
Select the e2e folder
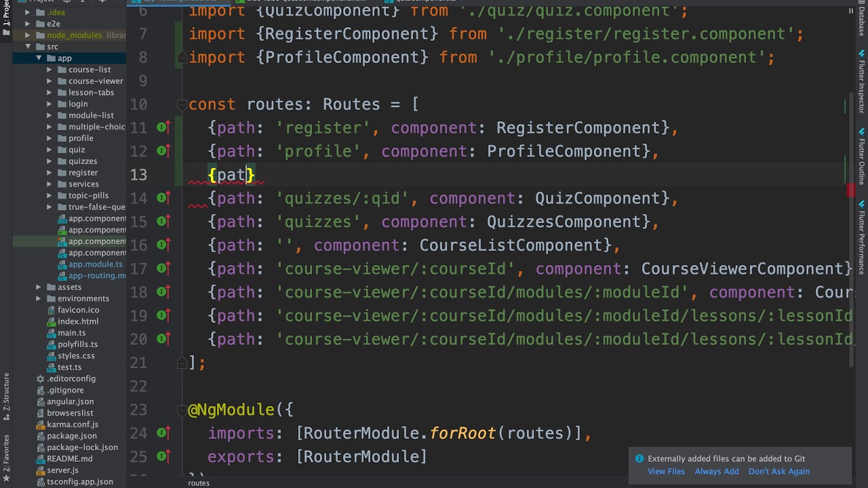click(53, 24)
